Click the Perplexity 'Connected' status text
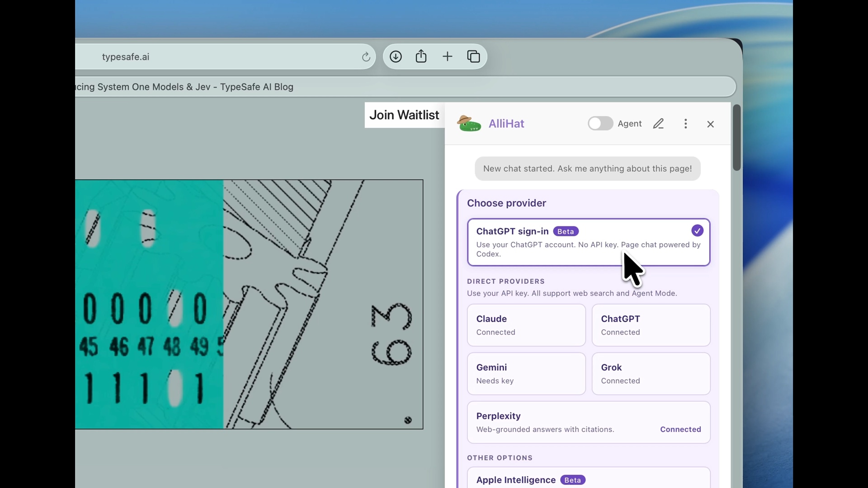868x488 pixels. pos(680,429)
